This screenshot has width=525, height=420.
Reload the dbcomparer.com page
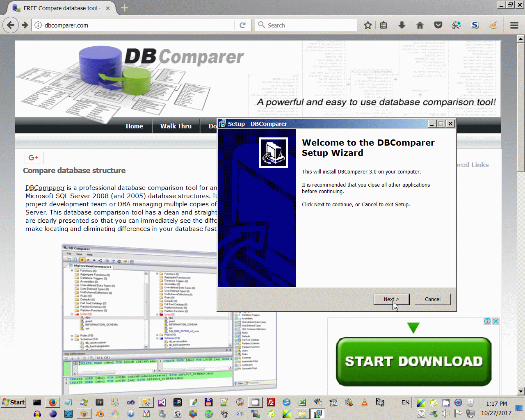tap(242, 25)
